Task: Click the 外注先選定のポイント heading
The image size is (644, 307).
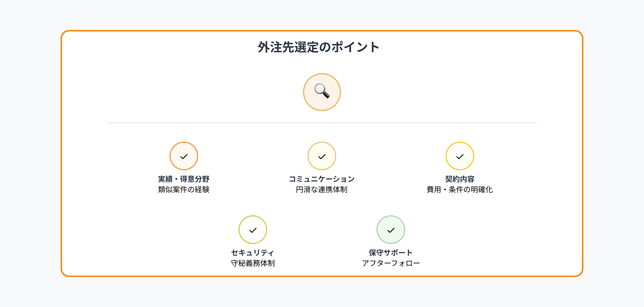Action: (x=319, y=47)
